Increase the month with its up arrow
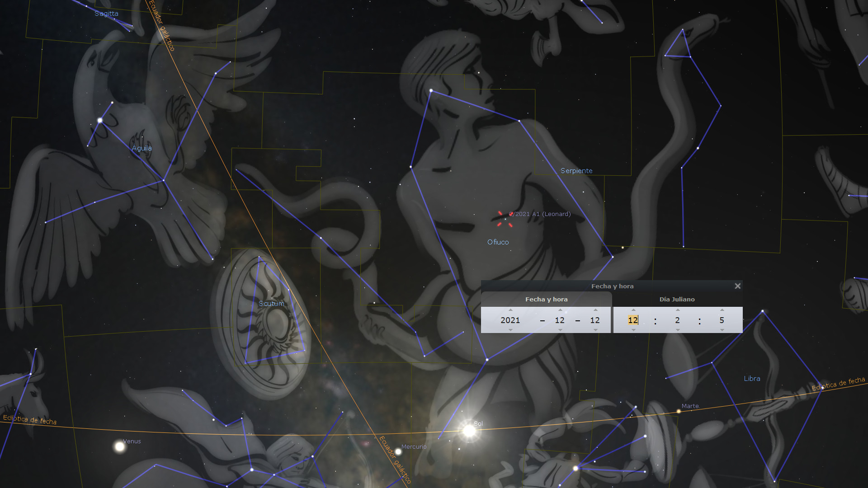Viewport: 868px width, 488px height. (560, 310)
